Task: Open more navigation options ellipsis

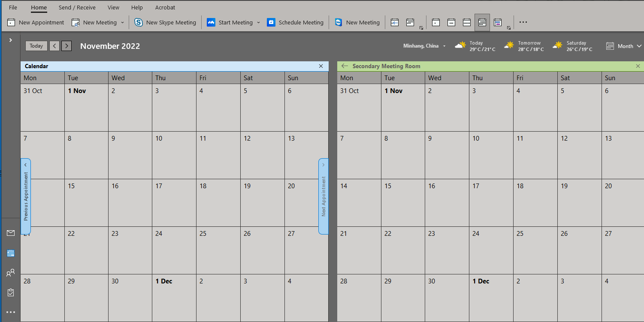Action: (11, 312)
